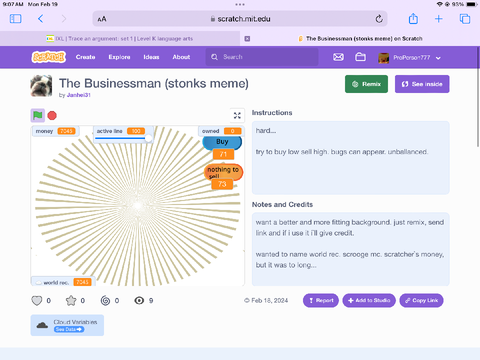
Task: Click the Instructions text box
Action: (x=351, y=158)
